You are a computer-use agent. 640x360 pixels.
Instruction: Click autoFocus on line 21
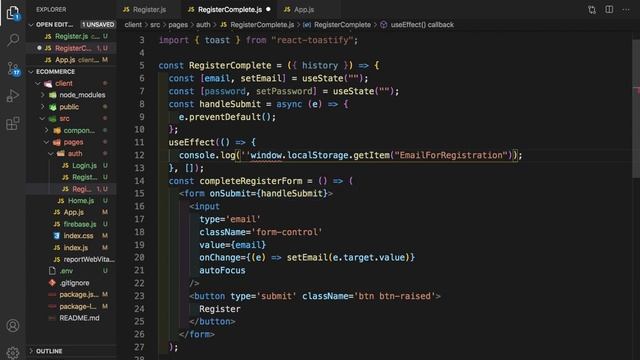pos(222,270)
